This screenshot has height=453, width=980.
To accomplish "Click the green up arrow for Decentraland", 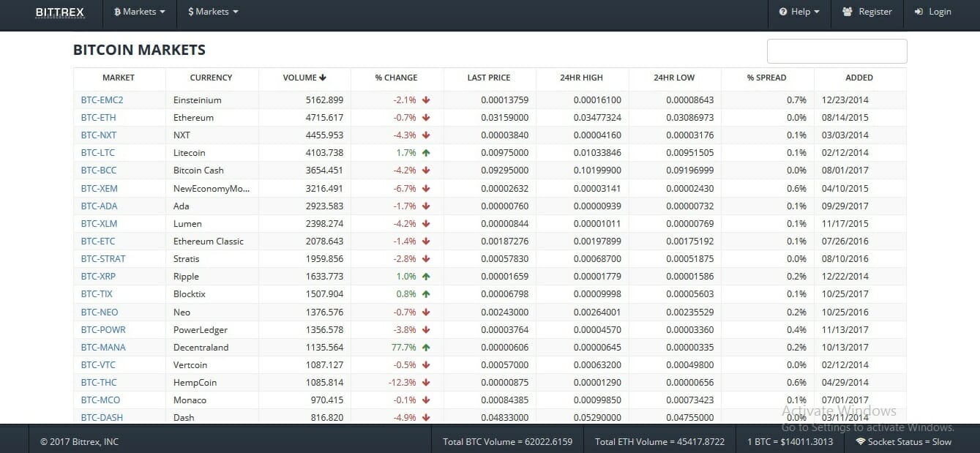I will [426, 348].
